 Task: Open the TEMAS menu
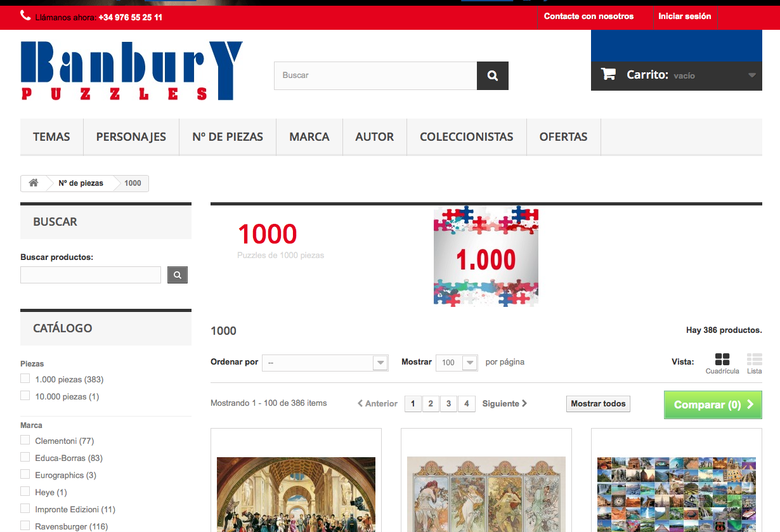coord(52,136)
